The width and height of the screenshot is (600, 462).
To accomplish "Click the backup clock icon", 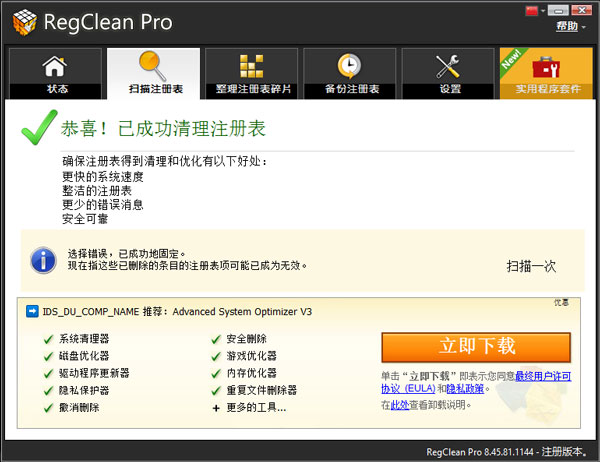I will coord(349,66).
